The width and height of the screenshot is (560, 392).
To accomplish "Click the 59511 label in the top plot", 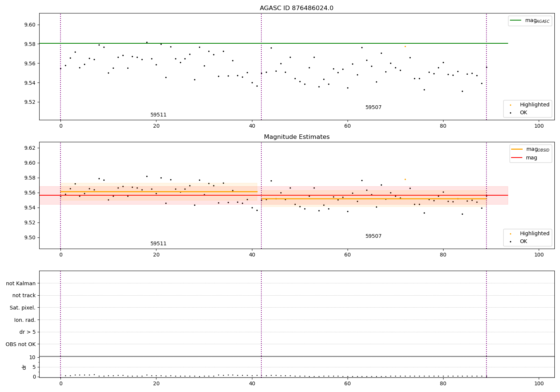I will (x=158, y=115).
